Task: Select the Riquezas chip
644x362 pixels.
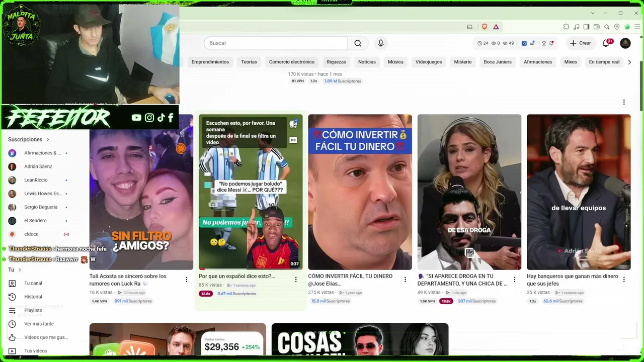Action: pos(336,62)
